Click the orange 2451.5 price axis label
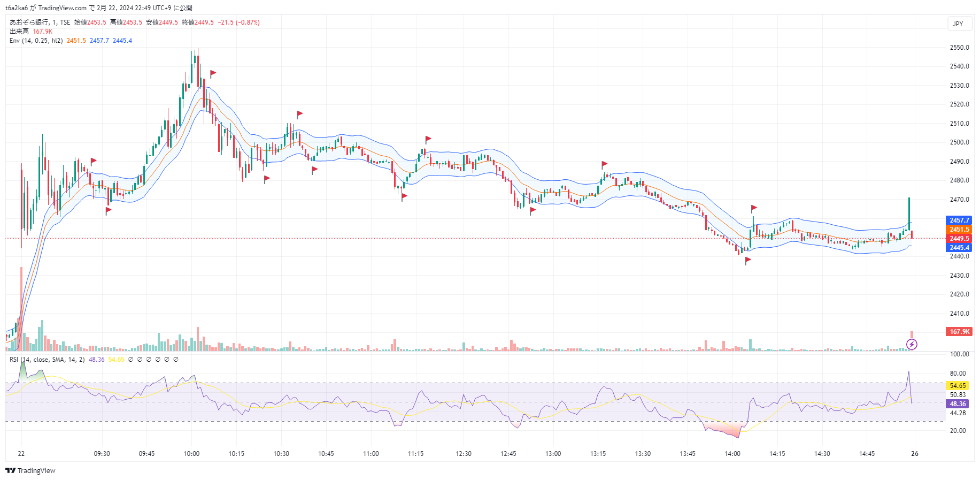Viewport: 980px width, 480px height. [959, 230]
